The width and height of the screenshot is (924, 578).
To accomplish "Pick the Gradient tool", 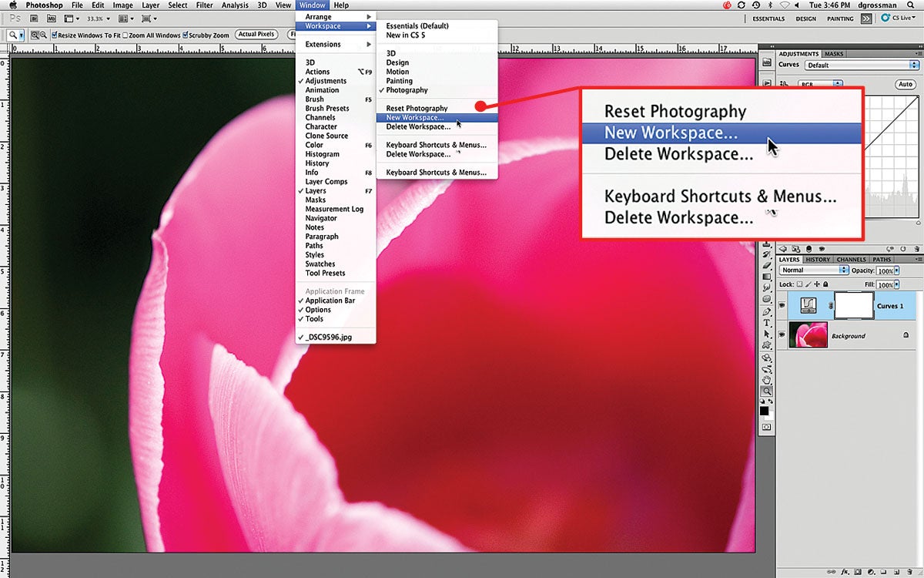I will point(767,276).
